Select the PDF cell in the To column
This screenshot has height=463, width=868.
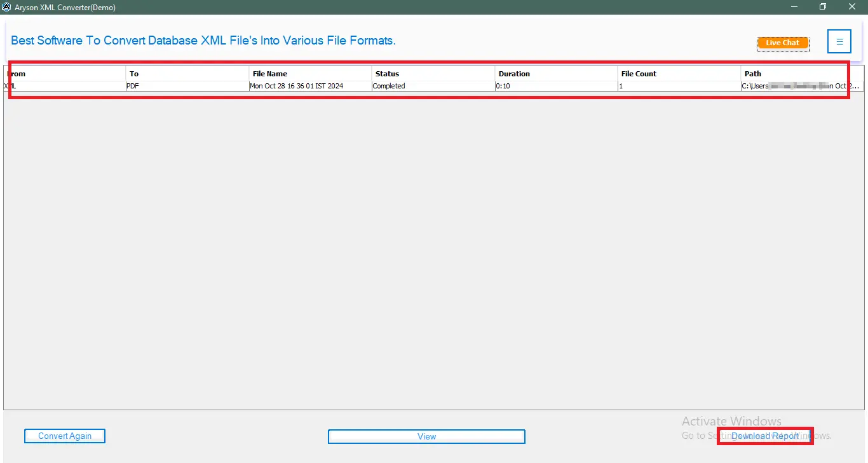click(x=187, y=86)
